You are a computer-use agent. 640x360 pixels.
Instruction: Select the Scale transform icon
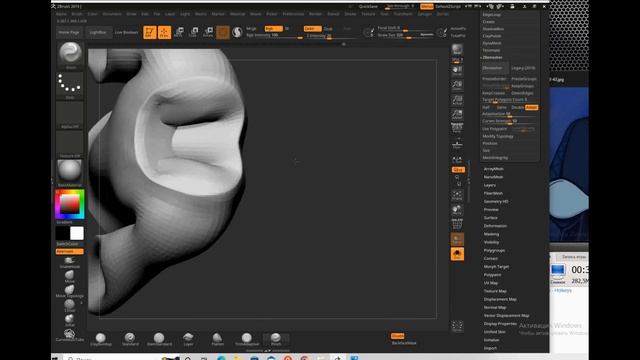pyautogui.click(x=194, y=32)
